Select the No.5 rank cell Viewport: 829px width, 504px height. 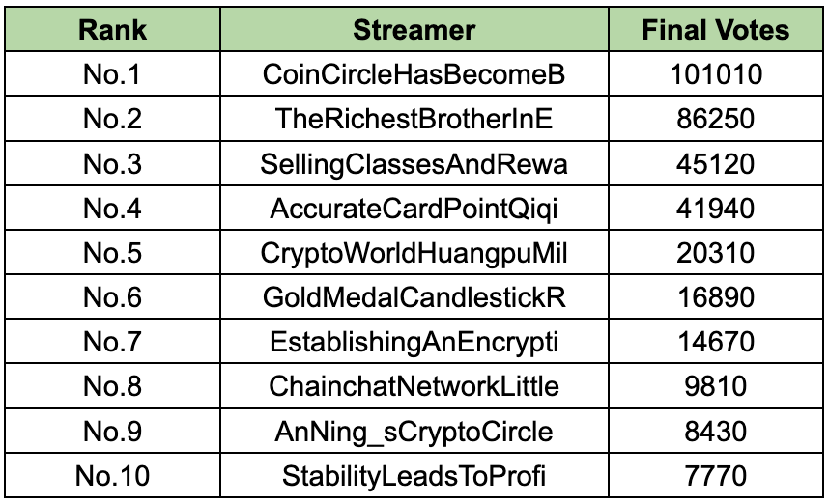pyautogui.click(x=112, y=253)
